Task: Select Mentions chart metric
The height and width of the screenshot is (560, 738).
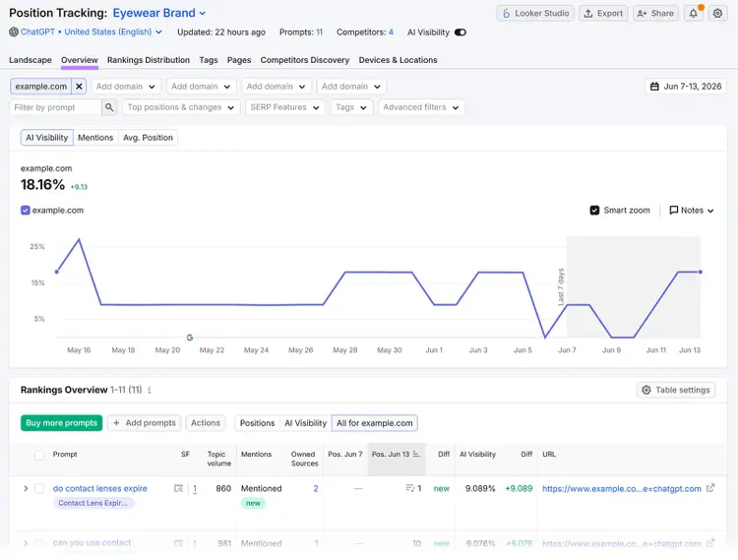Action: pyautogui.click(x=95, y=138)
